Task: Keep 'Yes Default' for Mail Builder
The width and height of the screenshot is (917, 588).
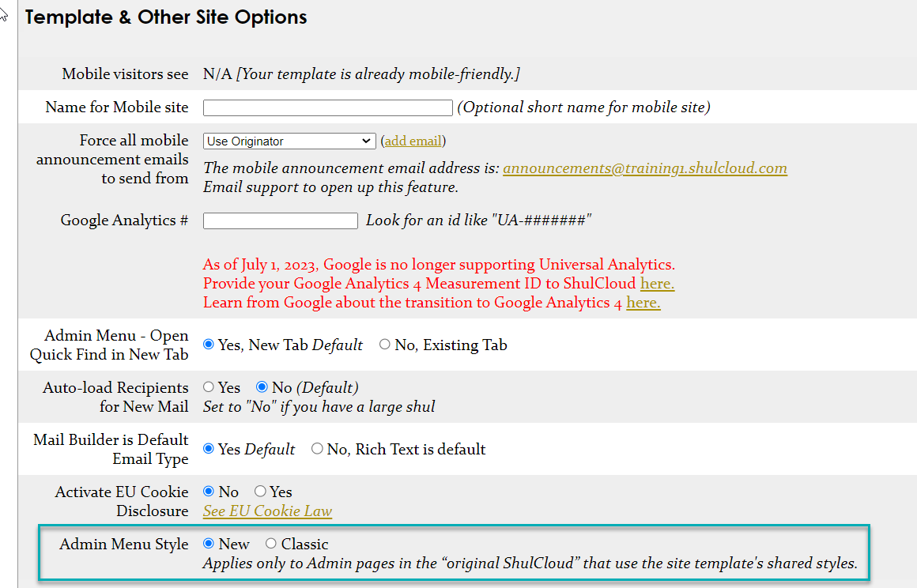Action: click(x=208, y=449)
